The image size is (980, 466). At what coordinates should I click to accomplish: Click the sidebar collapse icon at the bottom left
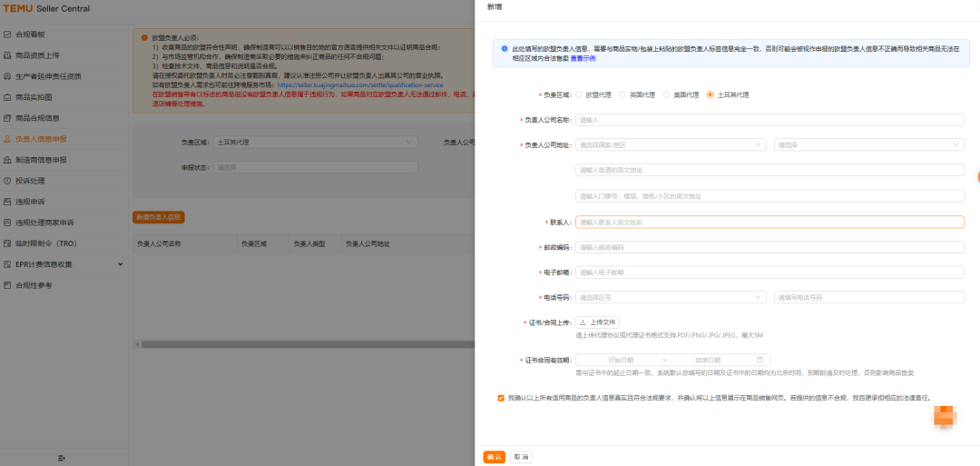pyautogui.click(x=62, y=457)
